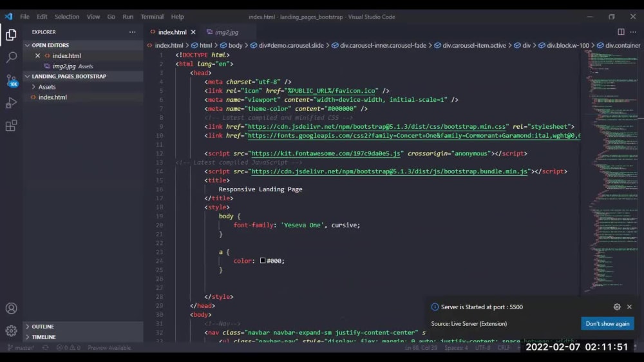The image size is (644, 362).
Task: Open the Run menu
Action: (x=128, y=17)
